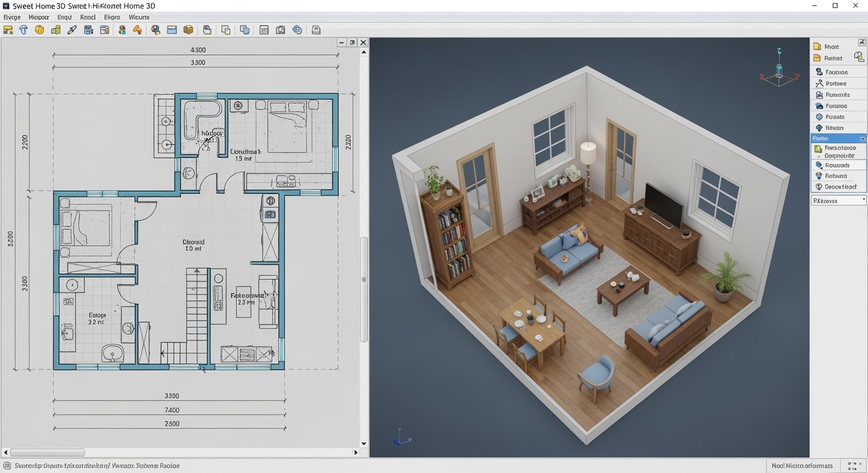This screenshot has height=473, width=868.
Task: Click the 3D axis gizmo in the render view
Action: click(x=779, y=68)
